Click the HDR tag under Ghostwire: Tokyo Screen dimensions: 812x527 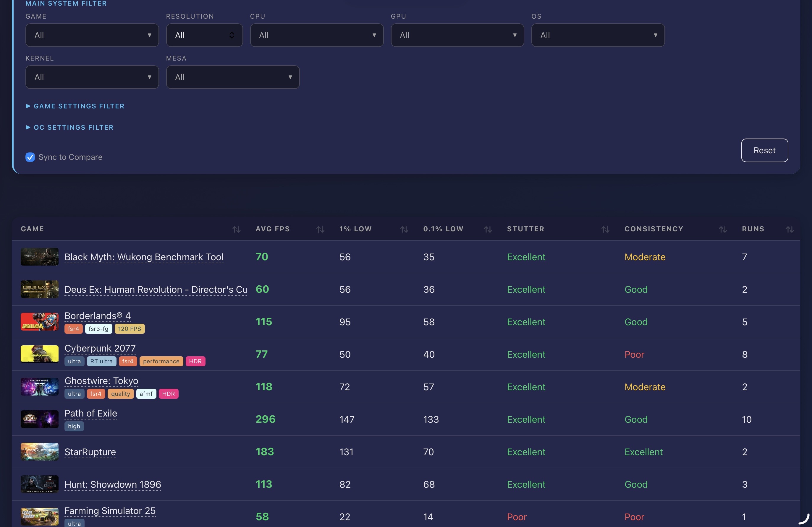pos(168,394)
